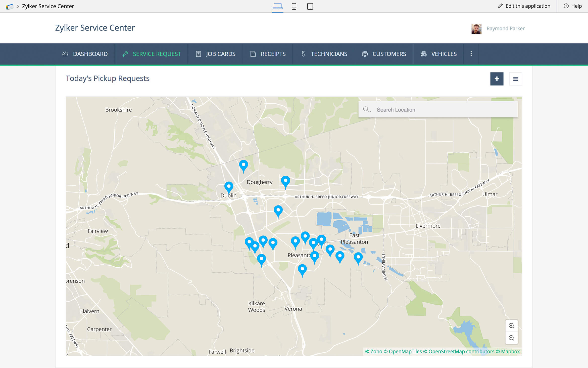The width and height of the screenshot is (588, 368).
Task: Zoom out on the map
Action: pyautogui.click(x=511, y=338)
